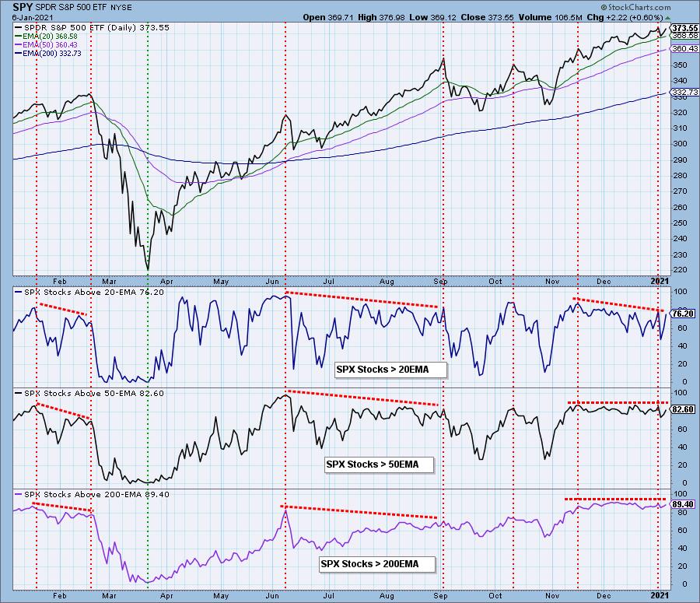Click the EMA(20) 368.58 legend entry

click(46, 36)
